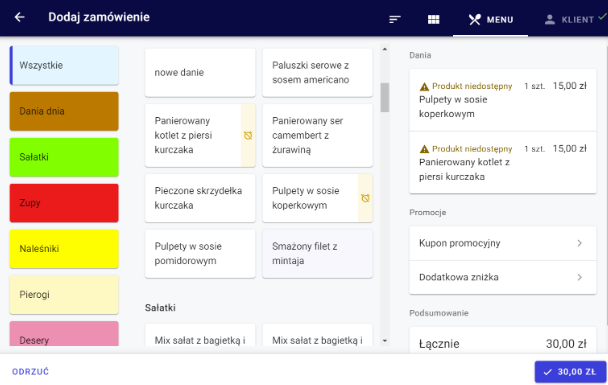Choose the red Zupy category
The height and width of the screenshot is (385, 608).
64,203
